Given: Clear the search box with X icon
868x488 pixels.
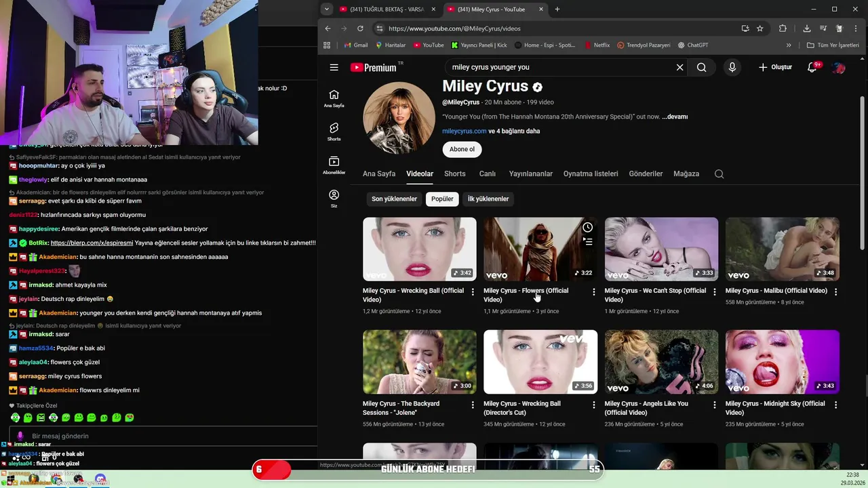Looking at the screenshot, I should click(x=679, y=67).
